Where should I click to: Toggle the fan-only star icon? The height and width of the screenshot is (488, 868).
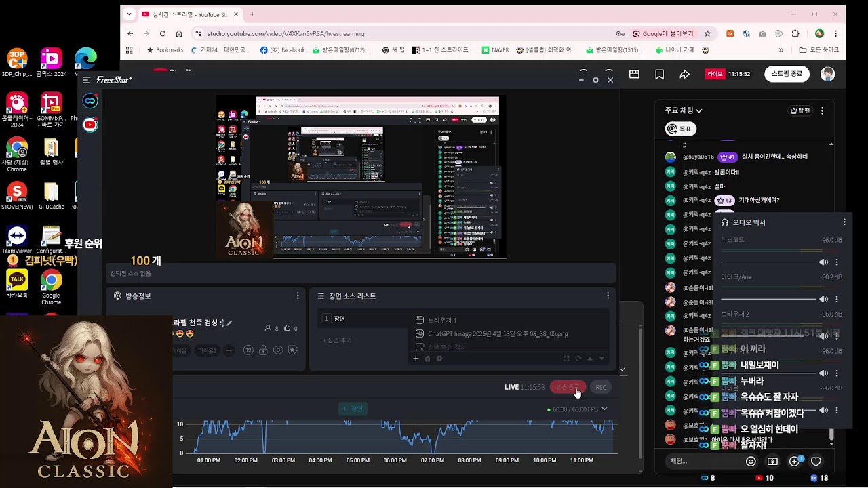click(x=293, y=350)
